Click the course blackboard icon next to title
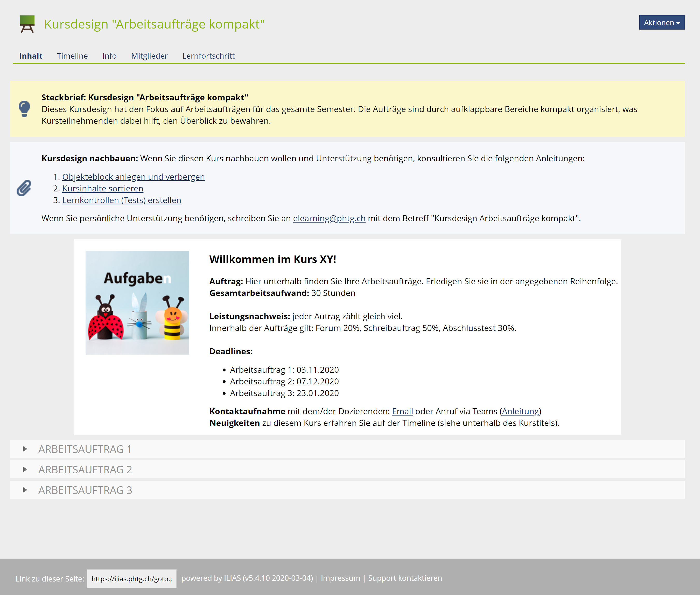 coord(27,24)
